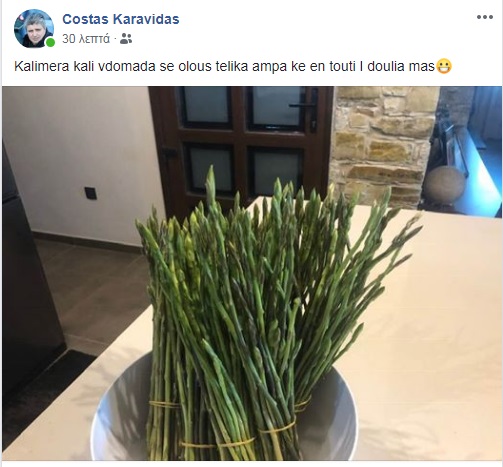The image size is (503, 467).
Task: Click Costas Karavidas profile picture
Action: 34,28
